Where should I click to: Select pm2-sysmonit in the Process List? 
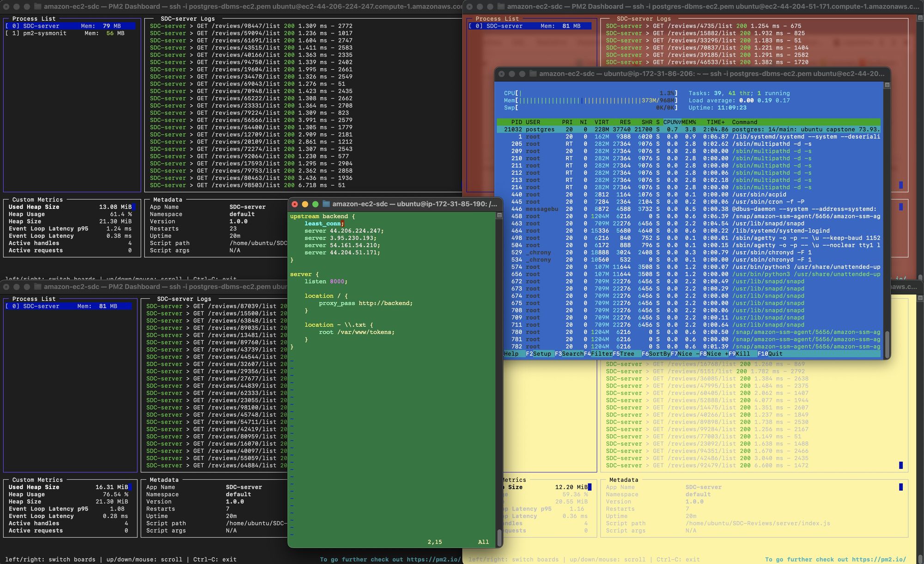click(x=45, y=33)
